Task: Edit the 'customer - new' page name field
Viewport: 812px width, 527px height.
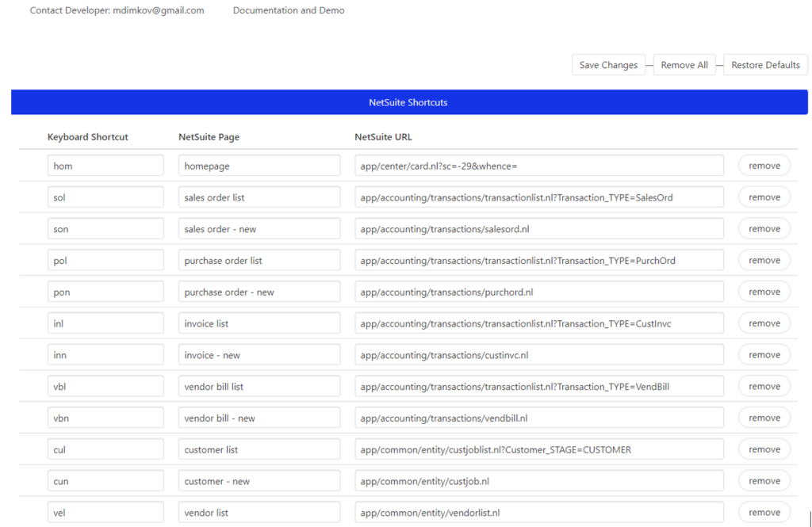Action: click(259, 481)
